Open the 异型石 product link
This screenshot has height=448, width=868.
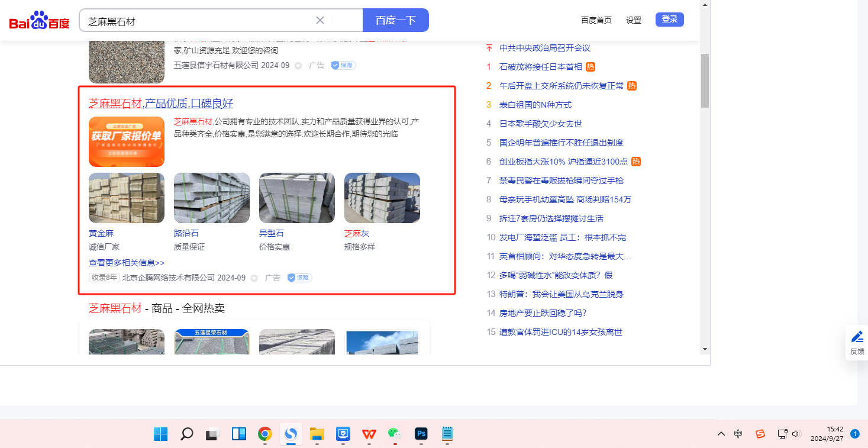272,233
